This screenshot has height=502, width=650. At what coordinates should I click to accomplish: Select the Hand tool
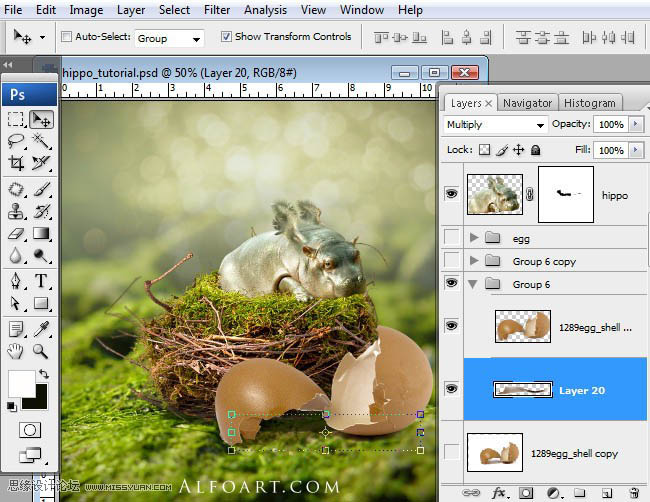[x=16, y=351]
